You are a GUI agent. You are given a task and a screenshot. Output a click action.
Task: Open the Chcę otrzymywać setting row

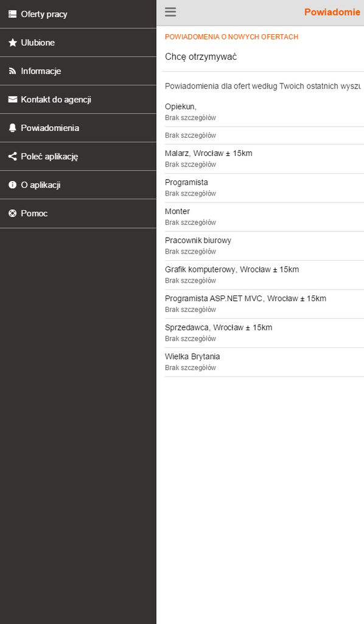(263, 57)
